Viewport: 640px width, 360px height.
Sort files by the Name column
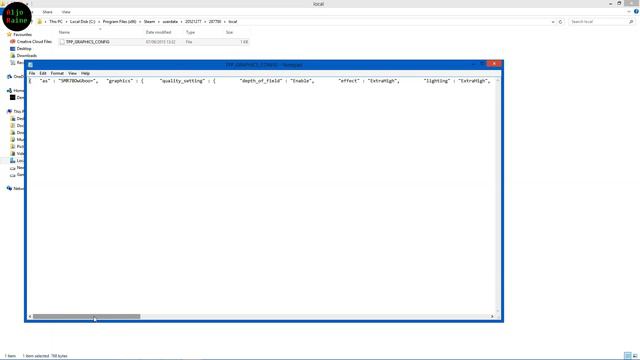click(x=64, y=32)
